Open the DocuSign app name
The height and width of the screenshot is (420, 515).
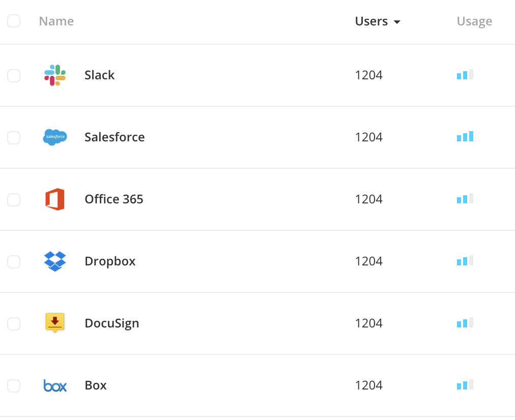coord(111,323)
